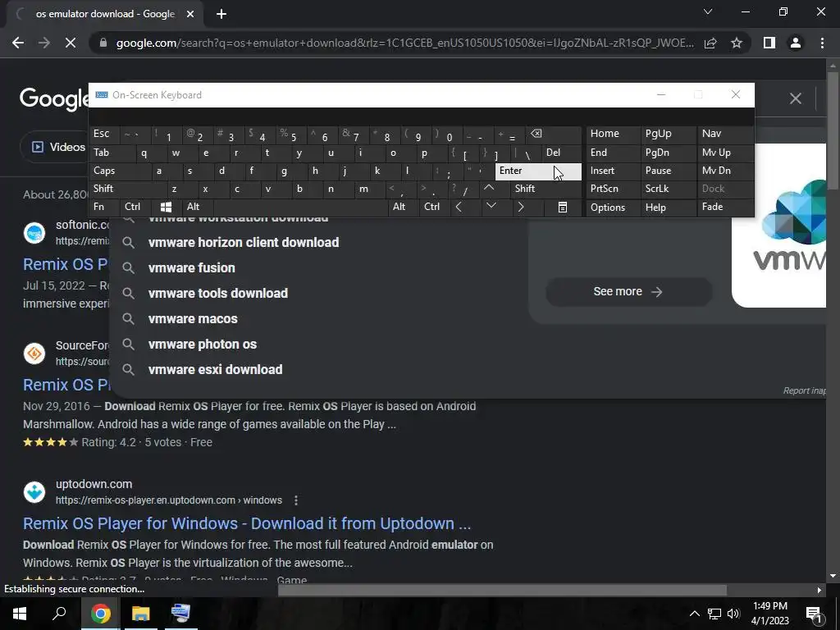Clear the Google search box
This screenshot has height=630, width=840.
click(x=796, y=98)
